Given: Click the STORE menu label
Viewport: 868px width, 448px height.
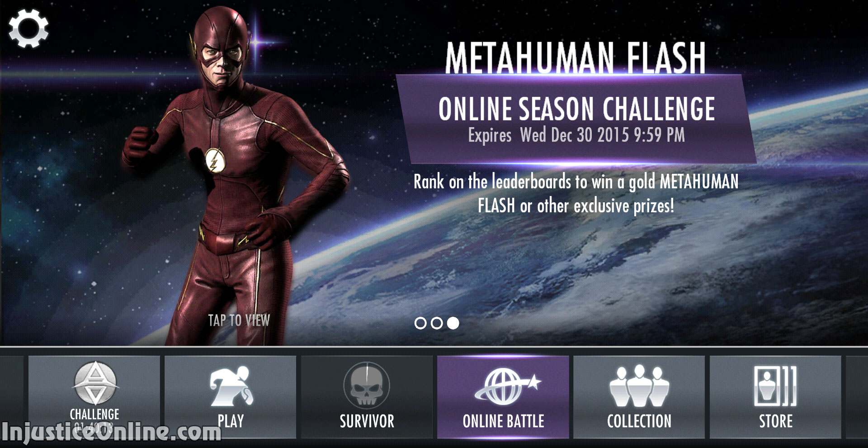Looking at the screenshot, I should (x=776, y=421).
